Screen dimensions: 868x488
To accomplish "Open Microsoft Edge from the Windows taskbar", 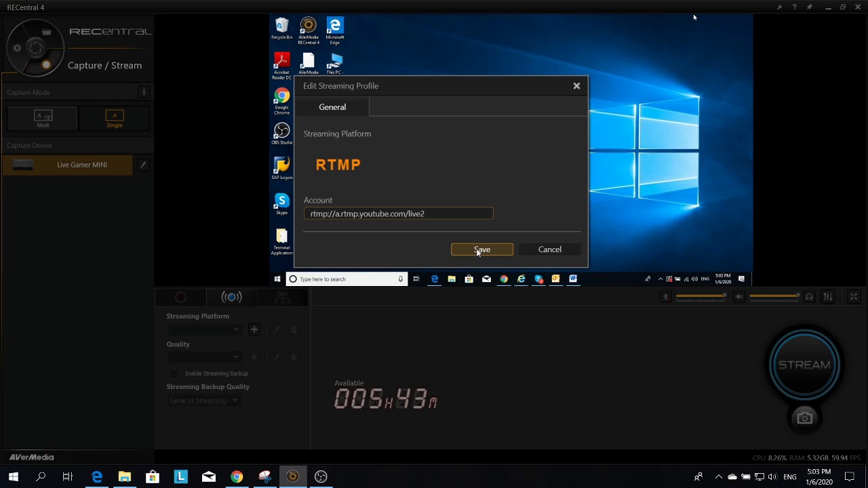I will coord(97,476).
